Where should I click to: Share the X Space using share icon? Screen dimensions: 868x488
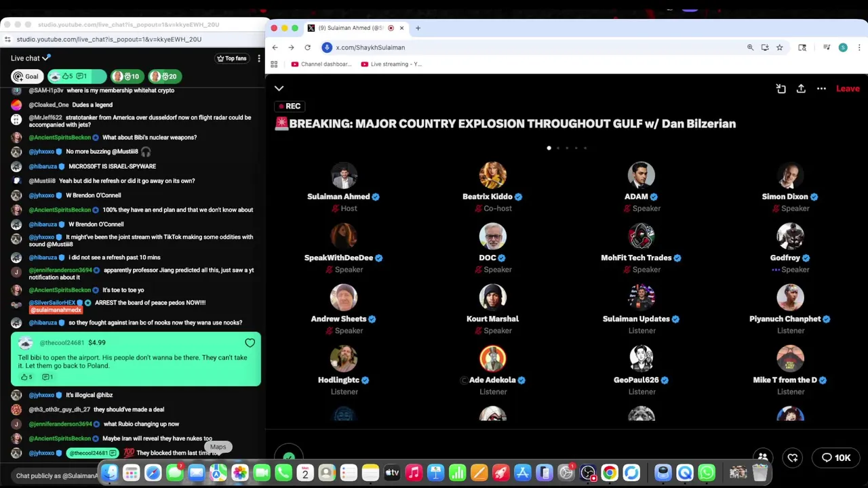point(801,89)
